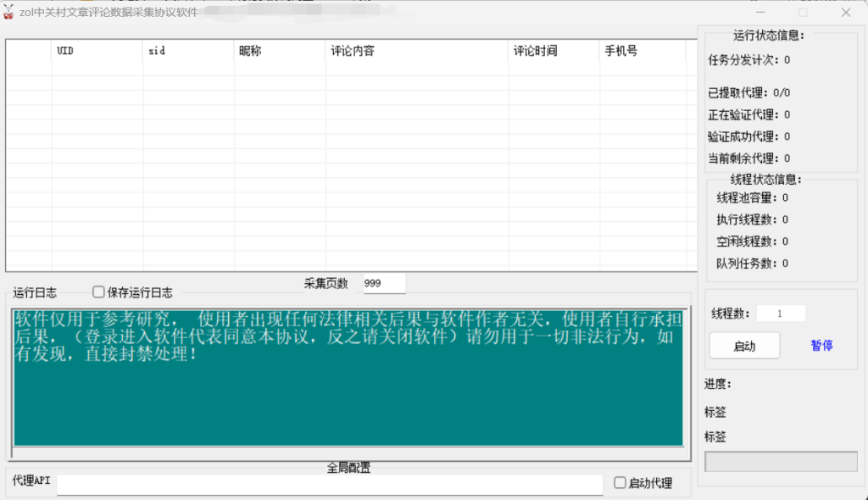Select the 手机号 column header
The height and width of the screenshot is (500, 868).
point(642,51)
